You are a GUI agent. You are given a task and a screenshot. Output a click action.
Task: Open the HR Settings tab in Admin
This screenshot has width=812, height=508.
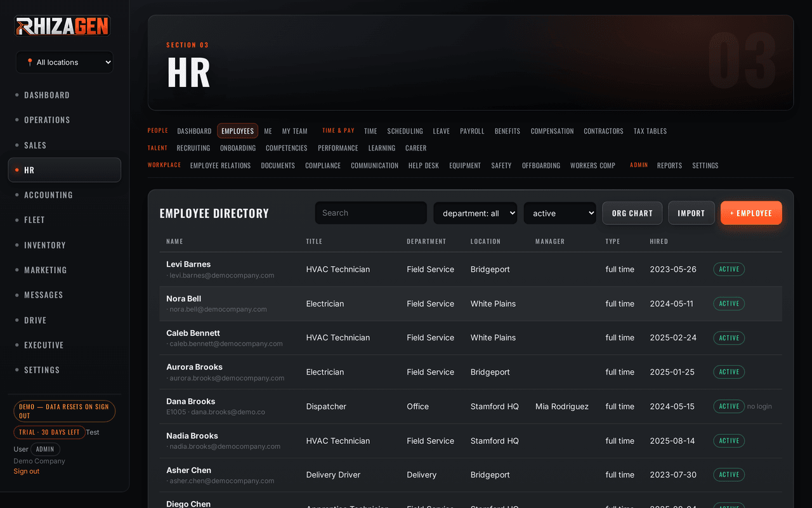(x=705, y=165)
